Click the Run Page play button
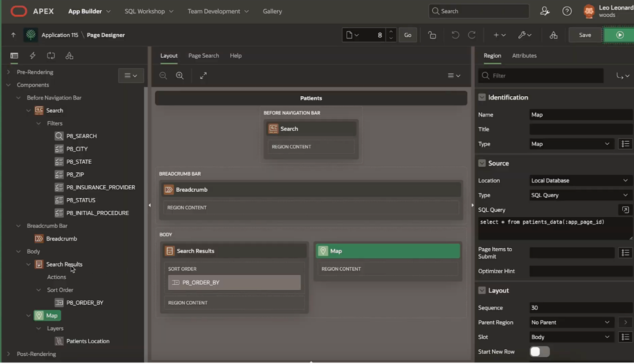Screen dimensions: 634x364 (619, 35)
